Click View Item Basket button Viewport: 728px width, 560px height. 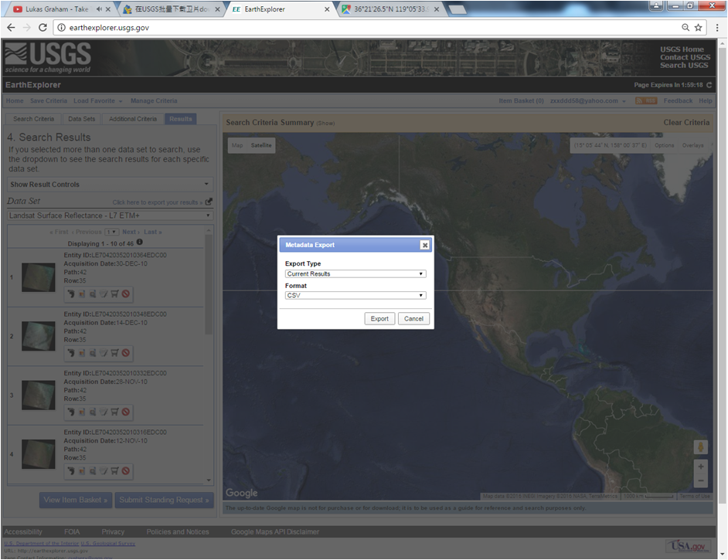(76, 500)
